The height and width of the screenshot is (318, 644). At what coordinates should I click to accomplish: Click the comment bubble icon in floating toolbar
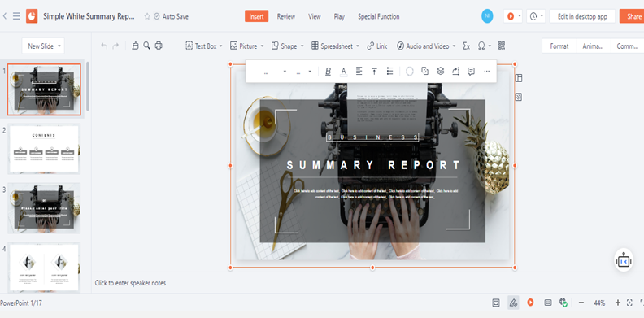point(471,71)
